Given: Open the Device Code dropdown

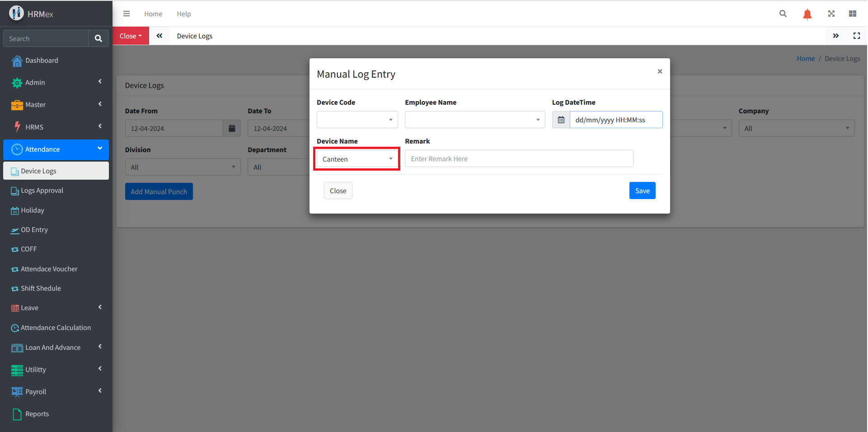Looking at the screenshot, I should 357,120.
